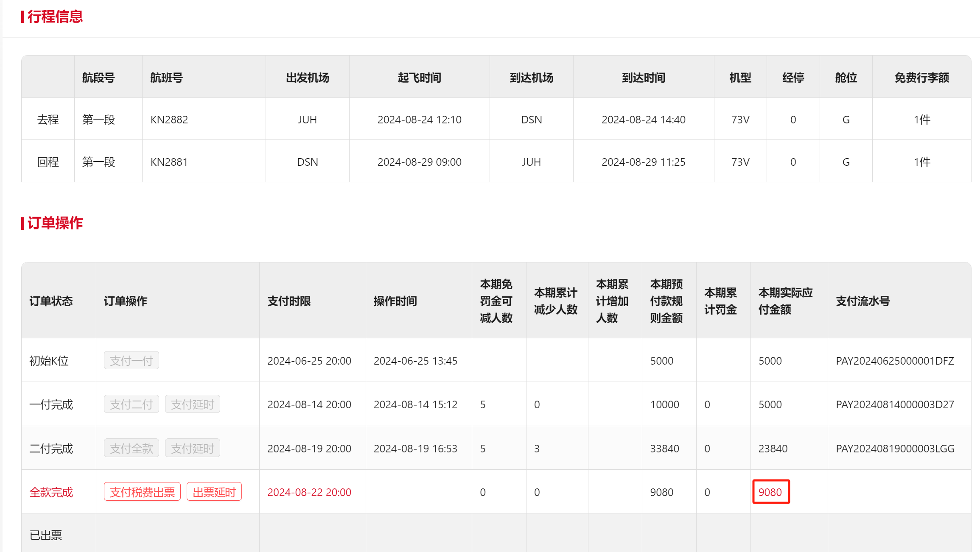Click payment serial PAY20240814000003D27
The image size is (980, 552).
pyautogui.click(x=895, y=404)
